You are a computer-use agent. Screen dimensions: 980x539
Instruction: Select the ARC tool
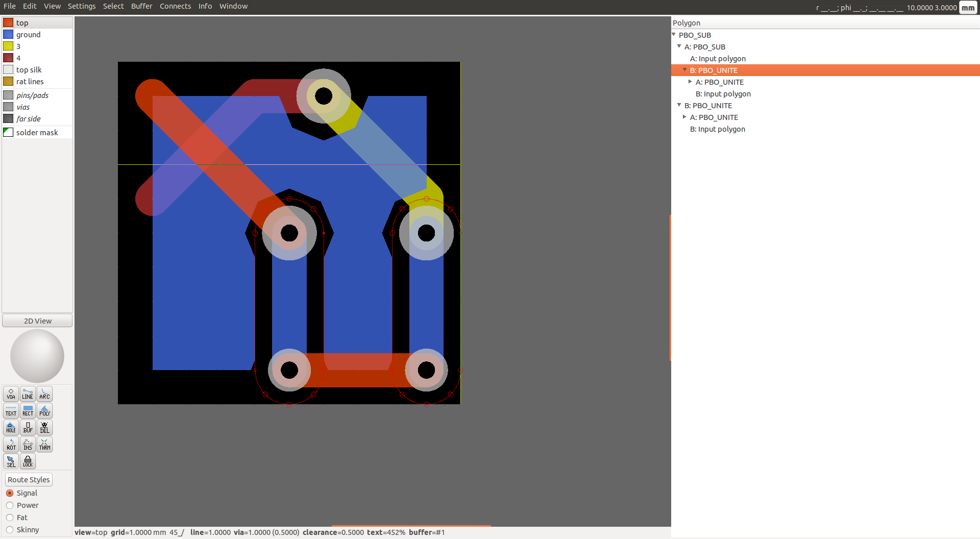[44, 394]
